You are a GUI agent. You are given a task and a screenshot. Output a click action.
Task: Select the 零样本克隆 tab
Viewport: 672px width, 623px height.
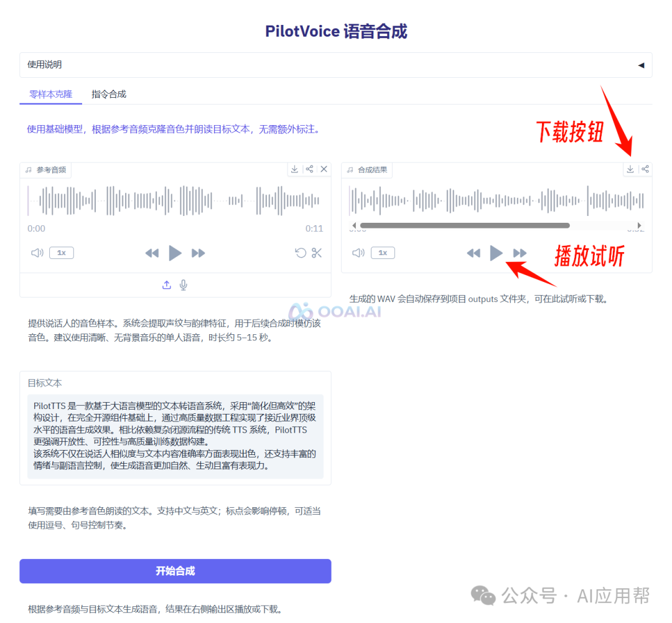[50, 95]
